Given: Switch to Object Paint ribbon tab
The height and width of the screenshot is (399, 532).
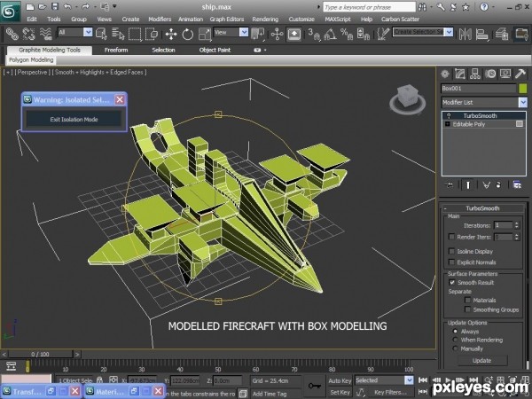Looking at the screenshot, I should coord(215,50).
